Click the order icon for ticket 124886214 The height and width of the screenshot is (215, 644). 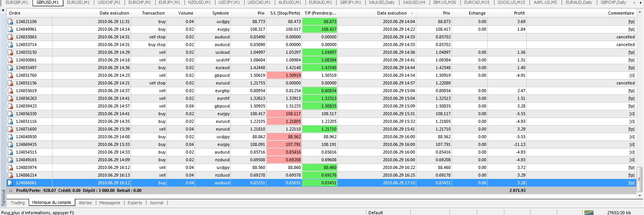10,175
